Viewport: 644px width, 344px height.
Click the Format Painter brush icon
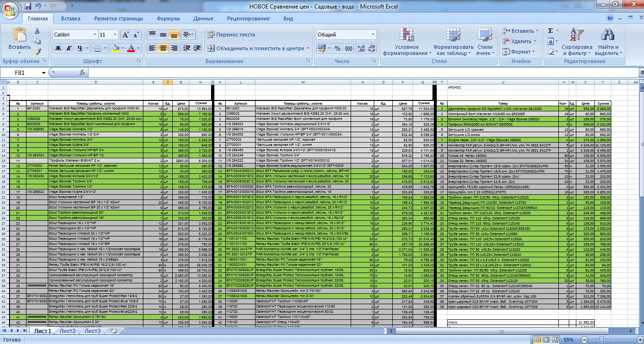[x=37, y=52]
